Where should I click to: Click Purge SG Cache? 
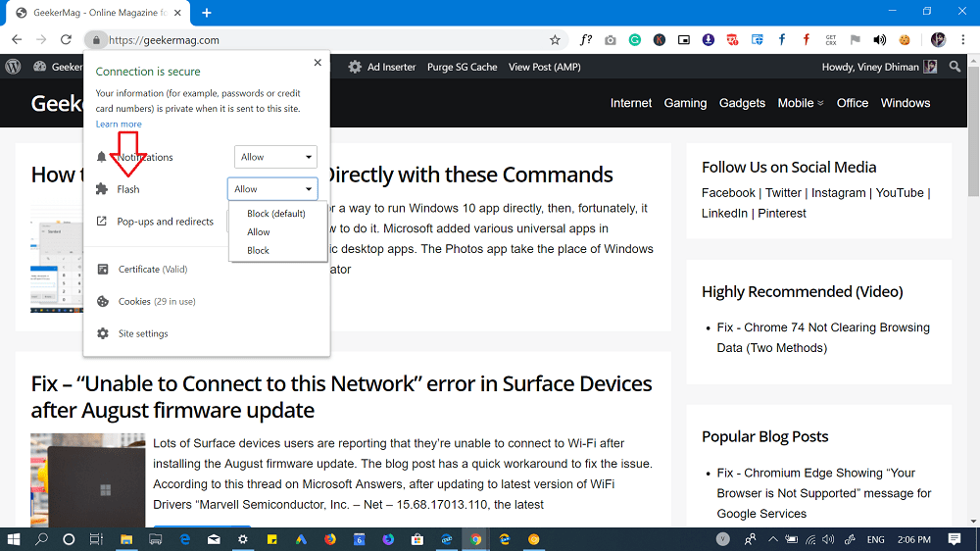coord(462,67)
